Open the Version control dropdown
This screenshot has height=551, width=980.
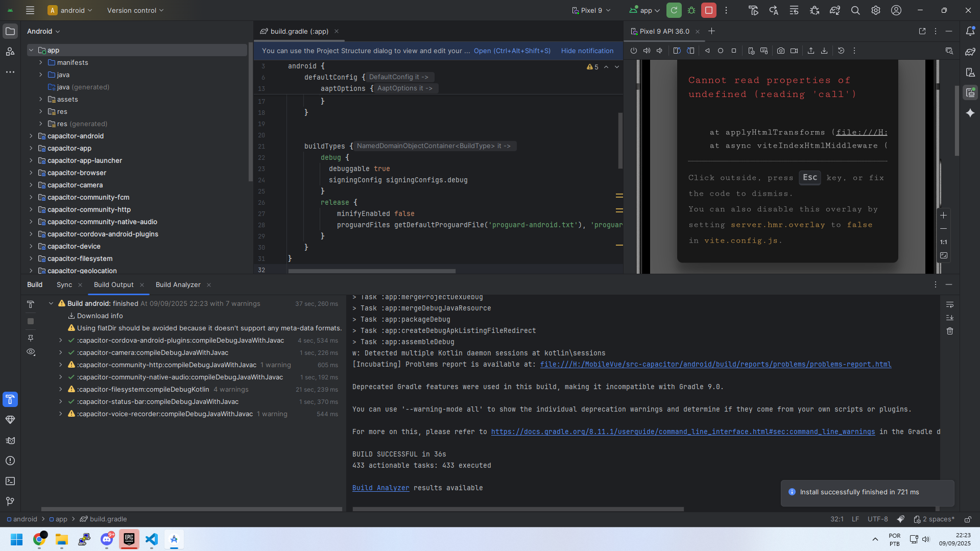point(135,10)
